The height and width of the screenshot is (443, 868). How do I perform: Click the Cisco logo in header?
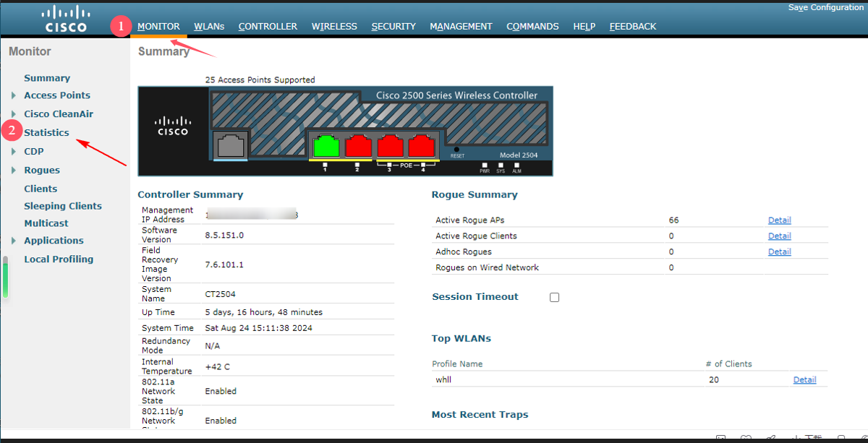pyautogui.click(x=66, y=19)
